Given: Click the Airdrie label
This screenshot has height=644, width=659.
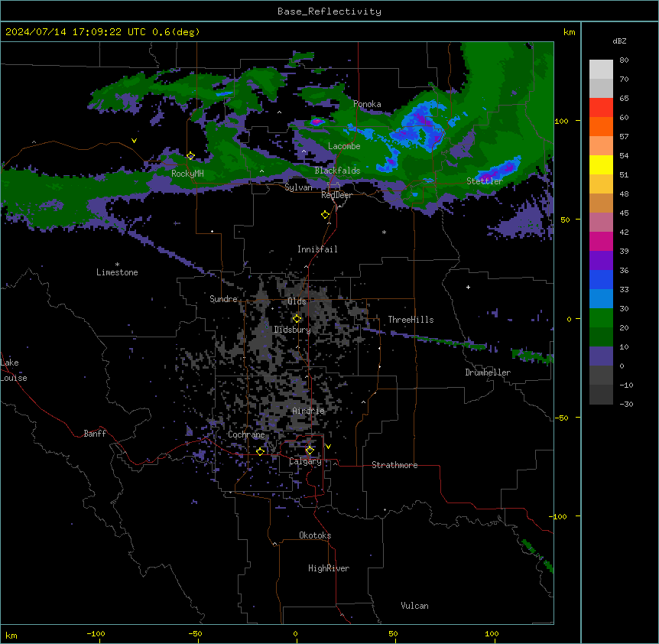Looking at the screenshot, I should coord(309,411).
